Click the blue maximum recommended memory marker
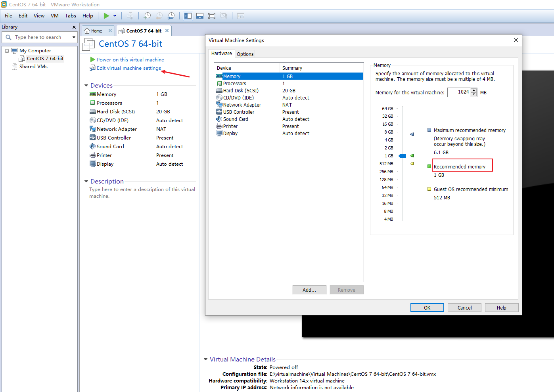This screenshot has width=554, height=392. (x=412, y=134)
